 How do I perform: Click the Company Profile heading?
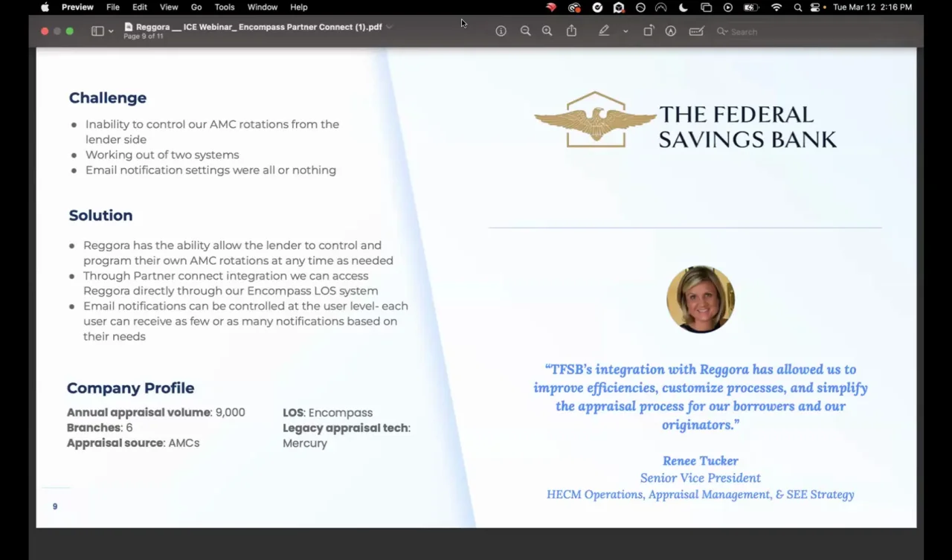click(130, 387)
